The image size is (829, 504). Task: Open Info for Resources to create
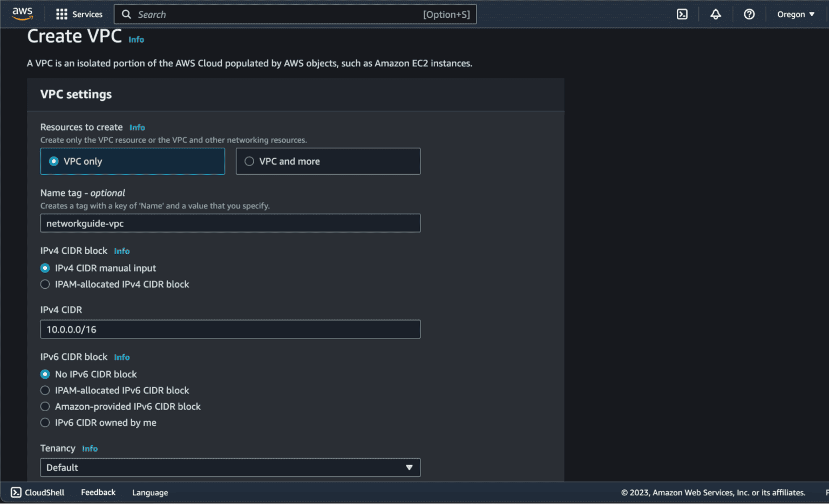coord(137,127)
